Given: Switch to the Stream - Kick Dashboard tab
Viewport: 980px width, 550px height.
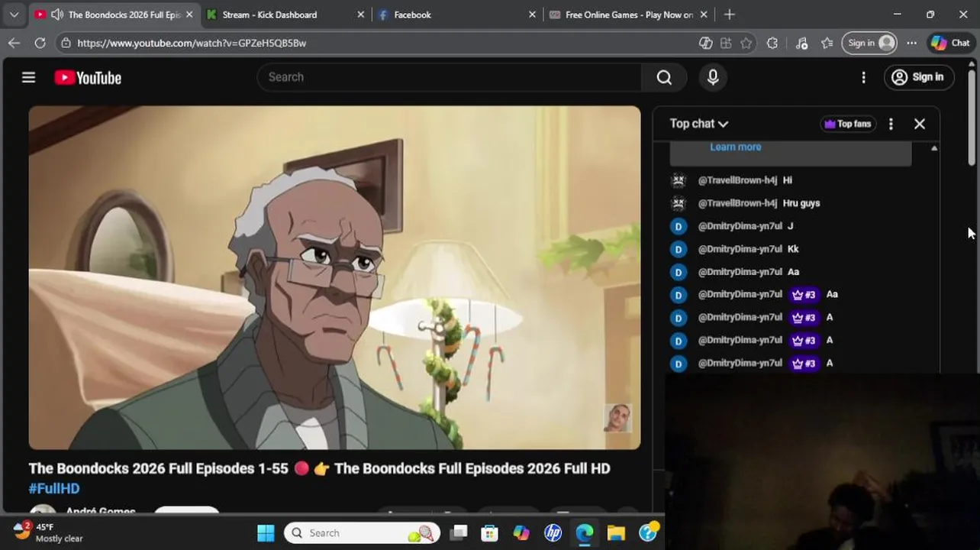Looking at the screenshot, I should [269, 15].
